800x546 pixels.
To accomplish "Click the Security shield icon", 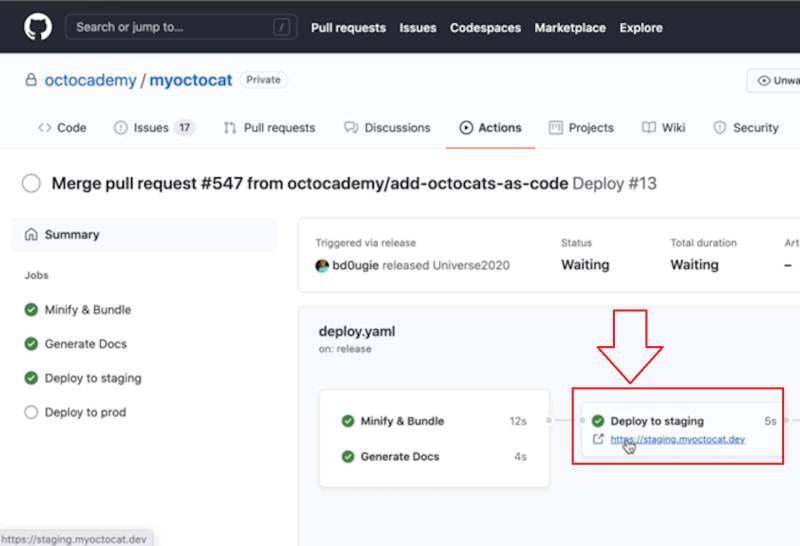I will [x=719, y=128].
